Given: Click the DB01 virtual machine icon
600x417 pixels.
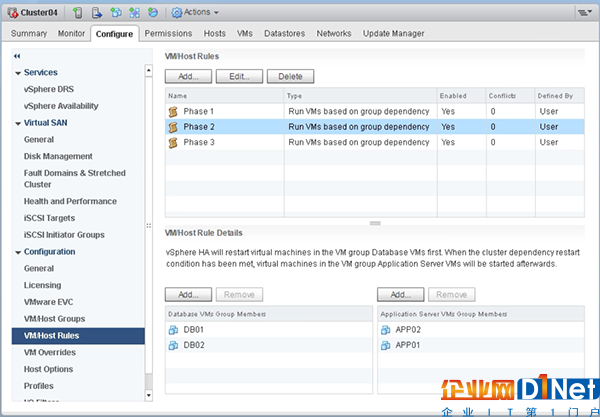Looking at the screenshot, I should tap(173, 330).
